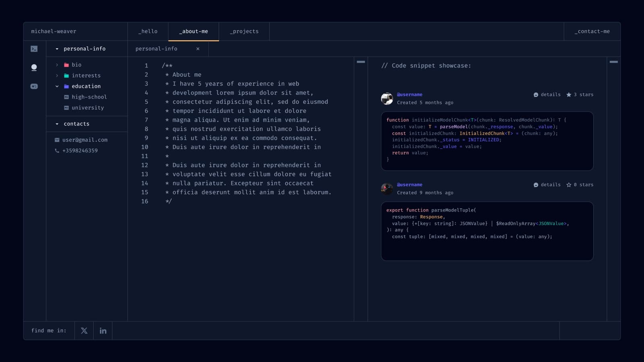Click @username on the 5 months ago snippet

[409, 95]
